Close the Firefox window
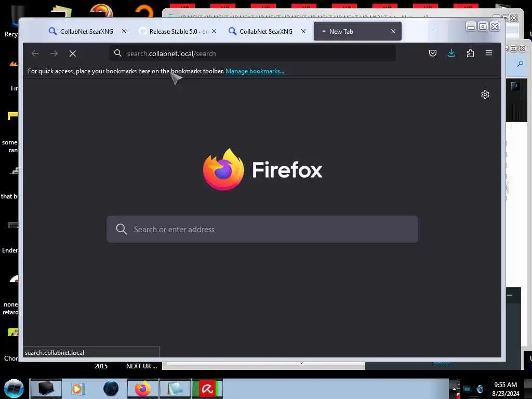 coord(495,26)
